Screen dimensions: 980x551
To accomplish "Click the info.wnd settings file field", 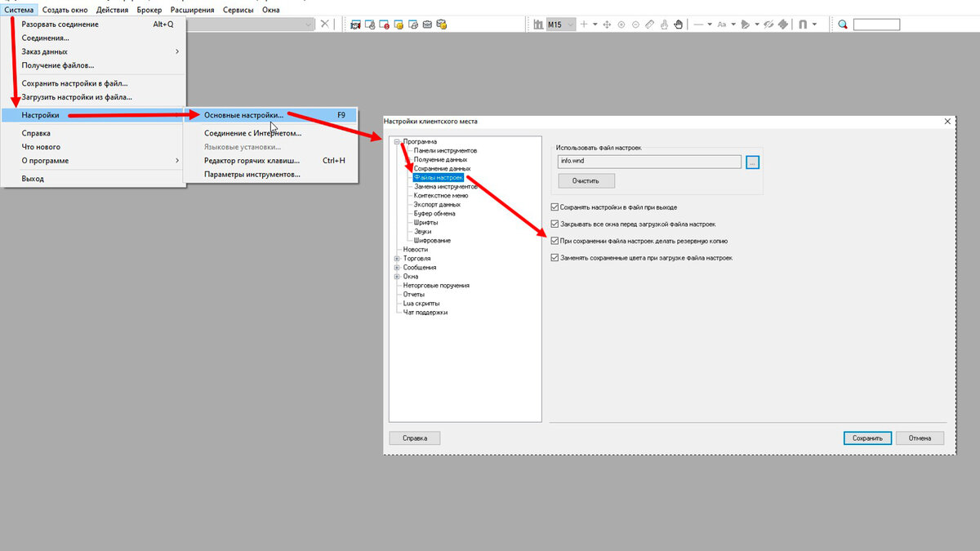I will click(x=649, y=162).
